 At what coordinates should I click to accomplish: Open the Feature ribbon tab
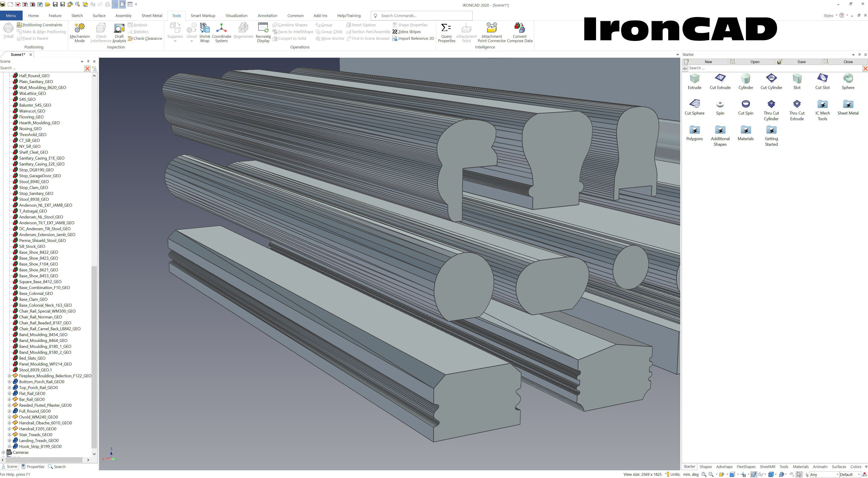click(x=55, y=15)
